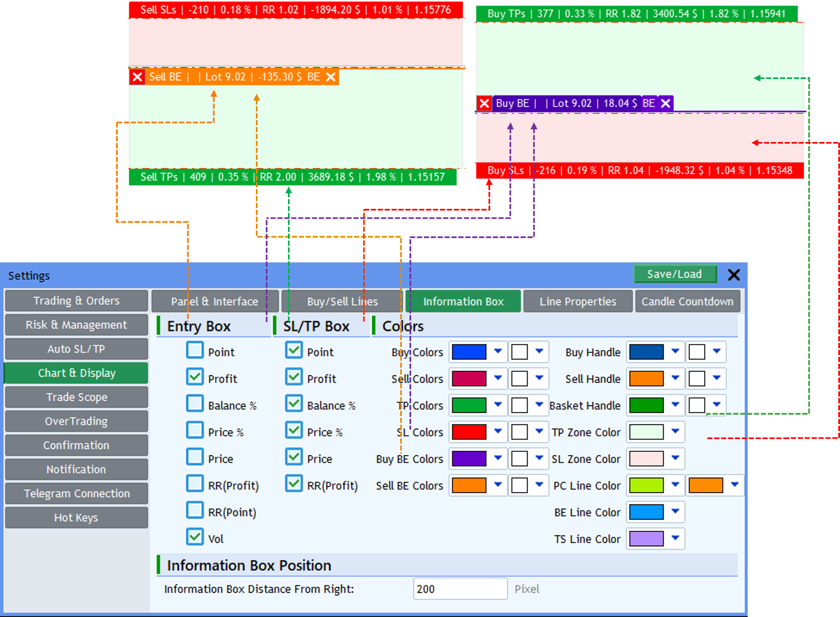Enable Point in Entry Box

(x=195, y=350)
